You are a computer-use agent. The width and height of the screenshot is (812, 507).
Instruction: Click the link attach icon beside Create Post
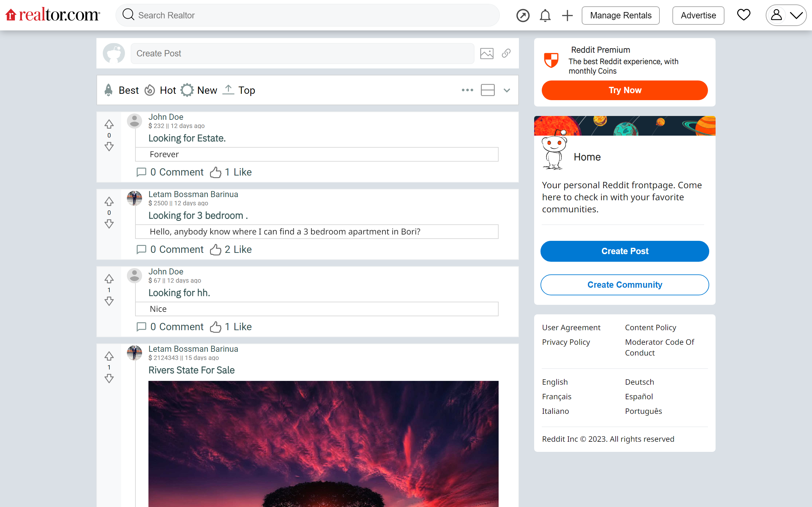pyautogui.click(x=506, y=53)
